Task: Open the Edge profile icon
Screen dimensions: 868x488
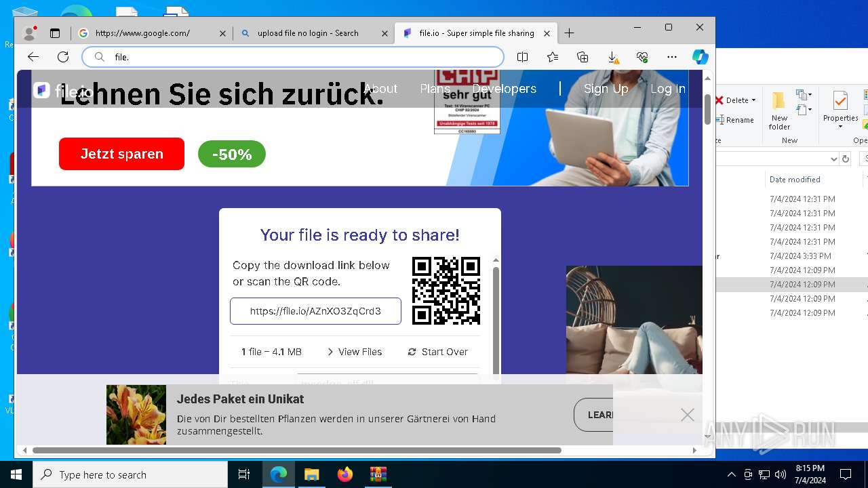Action: (30, 33)
